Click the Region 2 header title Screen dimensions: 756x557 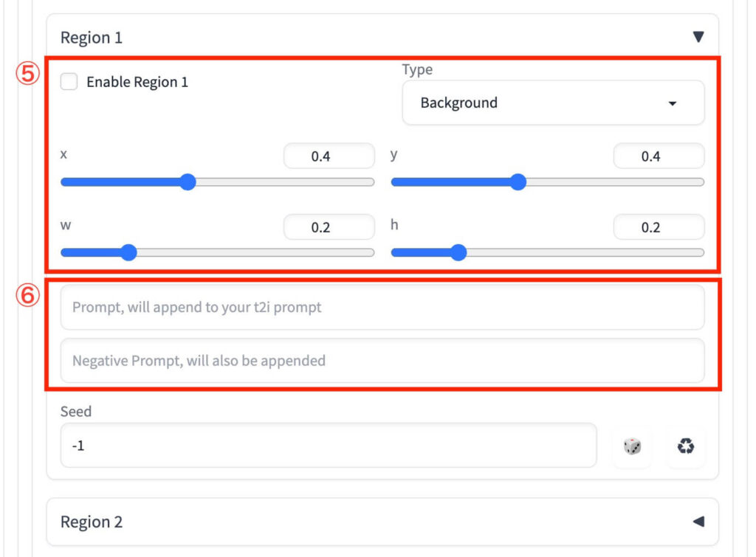92,522
